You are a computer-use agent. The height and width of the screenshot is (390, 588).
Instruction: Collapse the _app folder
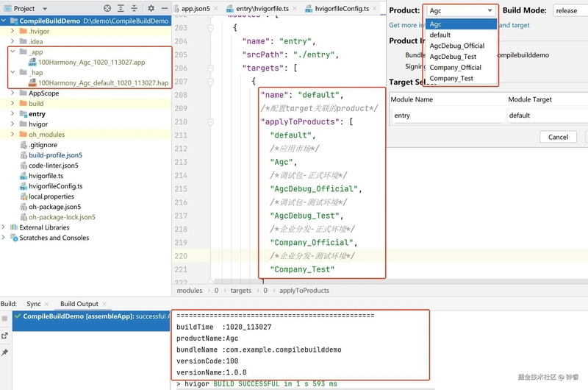pos(12,52)
